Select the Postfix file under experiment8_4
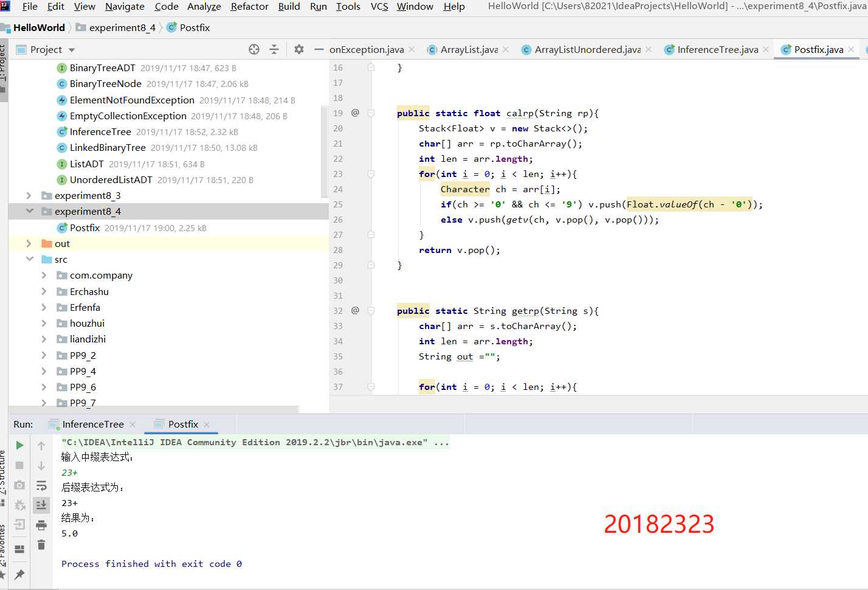The image size is (868, 590). [x=84, y=227]
